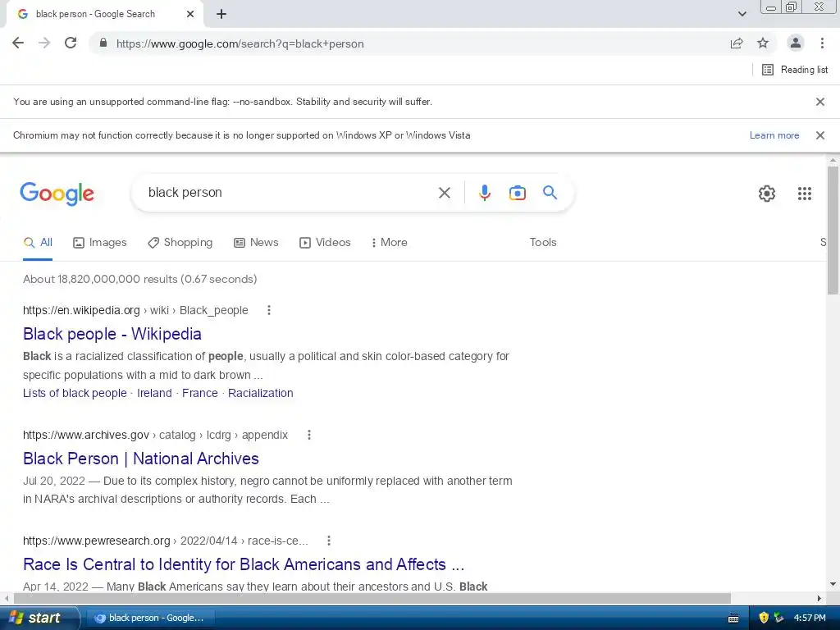Dismiss the Windows XP unsupported warning
This screenshot has width=840, height=630.
(x=819, y=135)
